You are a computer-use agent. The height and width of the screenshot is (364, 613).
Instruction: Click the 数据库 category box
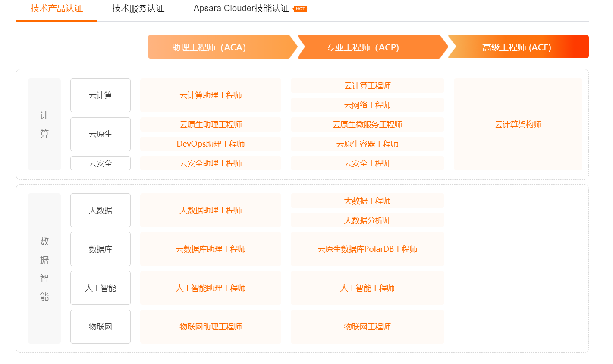tap(101, 249)
